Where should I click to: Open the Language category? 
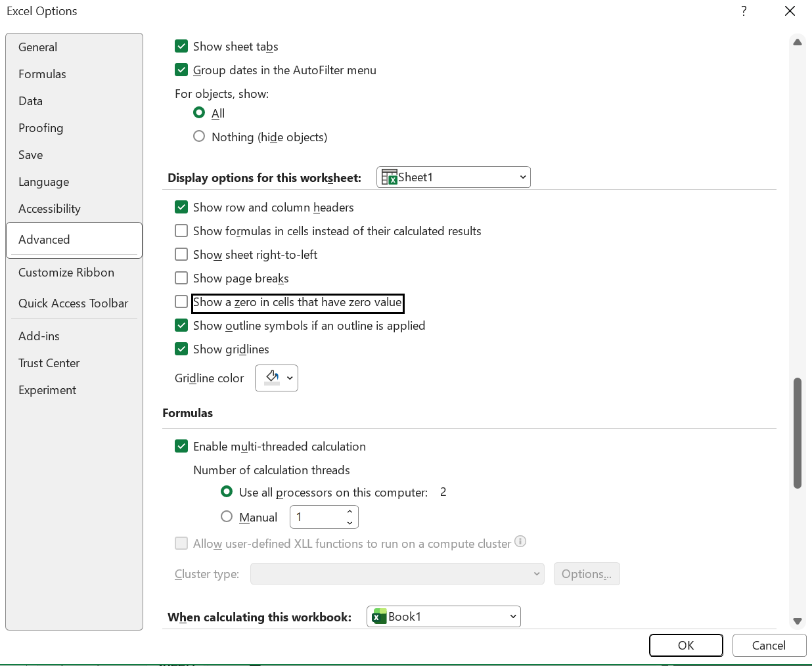74,182
